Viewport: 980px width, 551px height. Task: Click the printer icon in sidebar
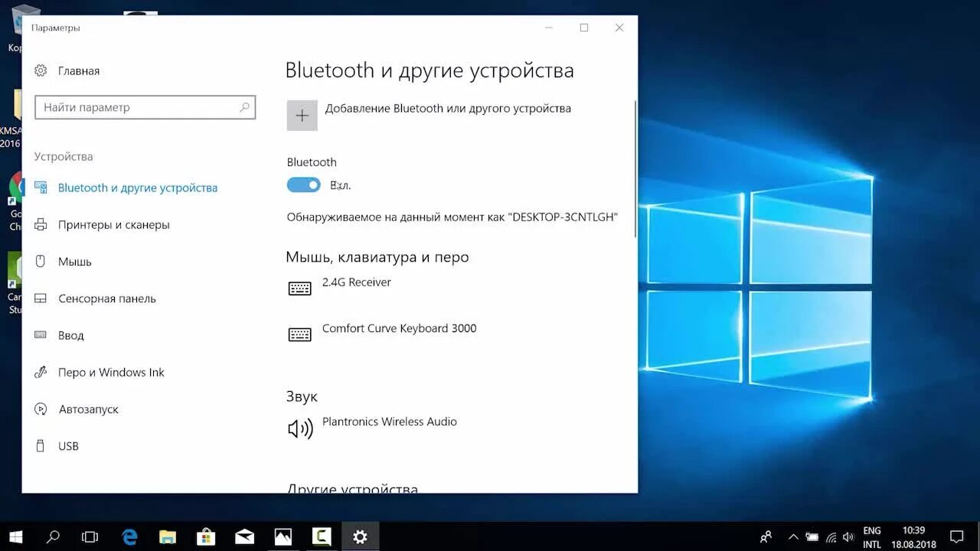[x=41, y=225]
